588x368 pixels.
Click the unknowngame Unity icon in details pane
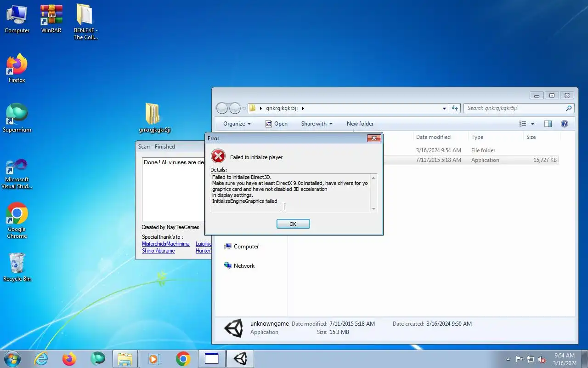(x=233, y=328)
